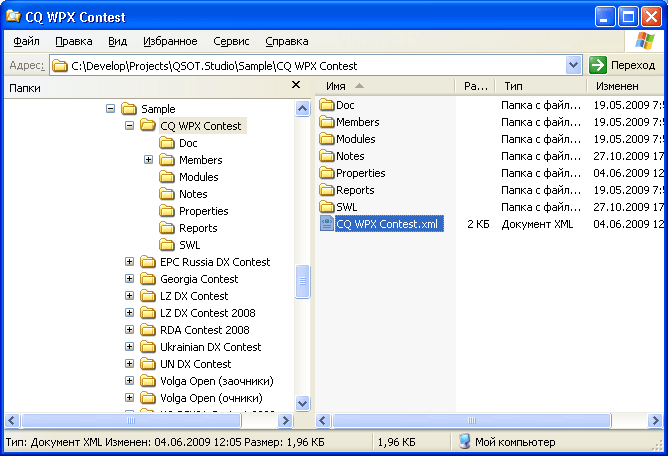Close the Папки folders pane
This screenshot has height=456, width=668.
coord(295,86)
